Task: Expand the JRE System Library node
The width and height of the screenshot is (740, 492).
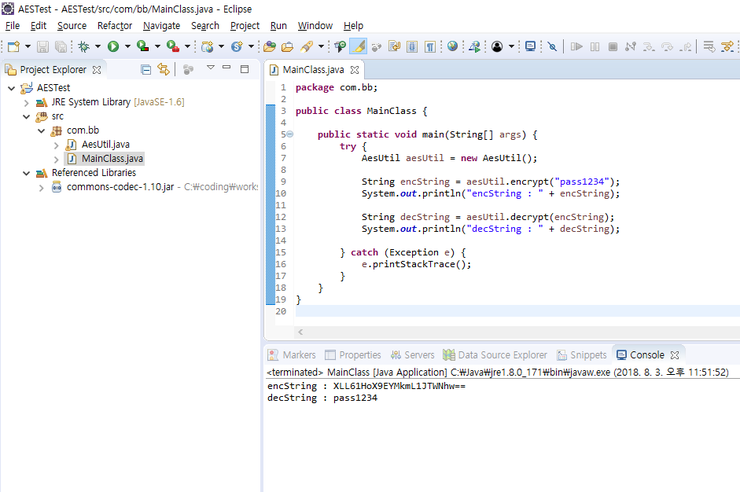Action: click(x=26, y=102)
